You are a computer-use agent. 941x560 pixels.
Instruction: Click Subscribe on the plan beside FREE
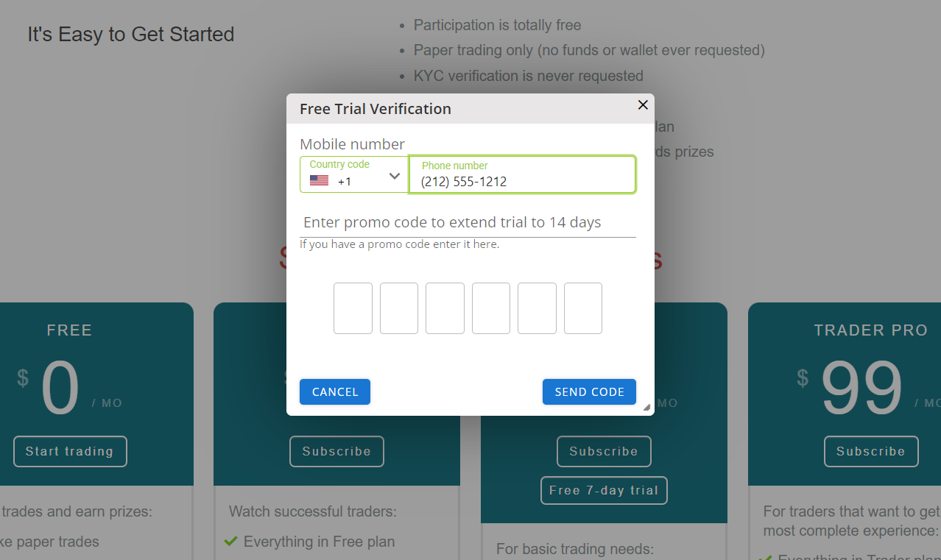coord(336,451)
